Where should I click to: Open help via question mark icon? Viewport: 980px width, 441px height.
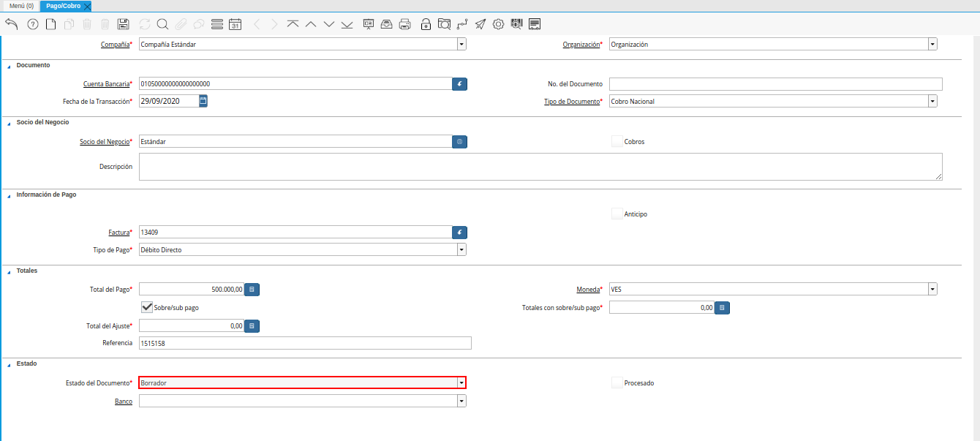32,24
